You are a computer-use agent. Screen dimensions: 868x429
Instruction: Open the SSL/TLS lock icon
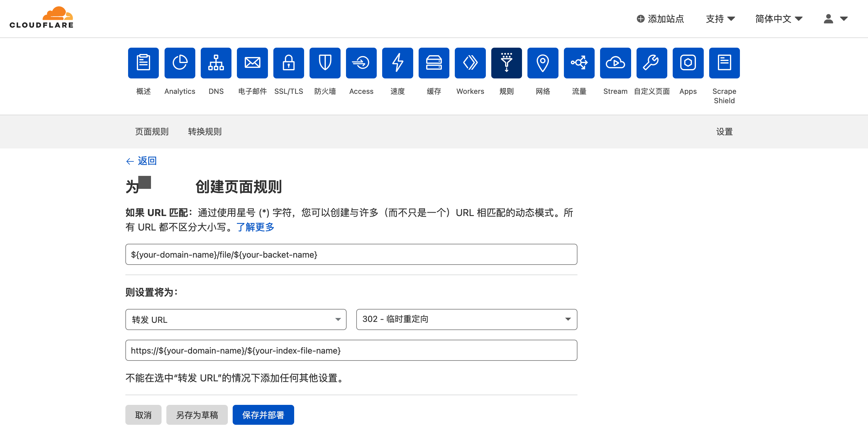(288, 63)
